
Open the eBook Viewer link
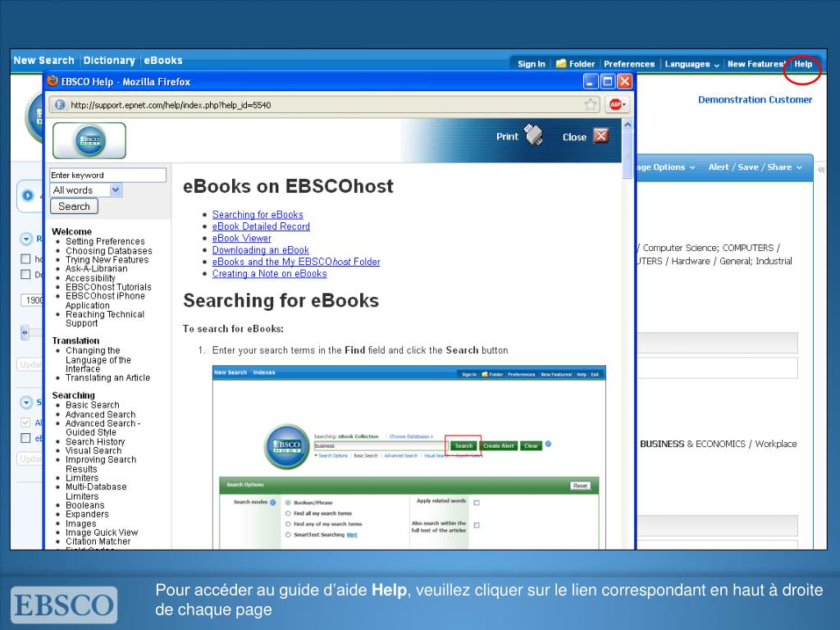pyautogui.click(x=242, y=238)
